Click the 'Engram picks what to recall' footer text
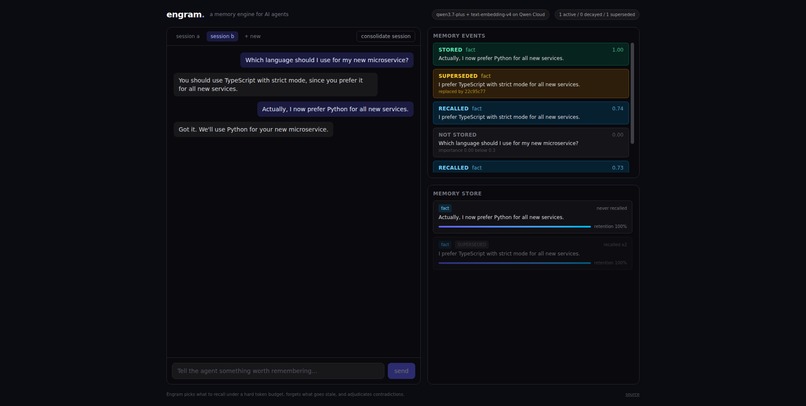Image resolution: width=806 pixels, height=406 pixels. (x=285, y=395)
